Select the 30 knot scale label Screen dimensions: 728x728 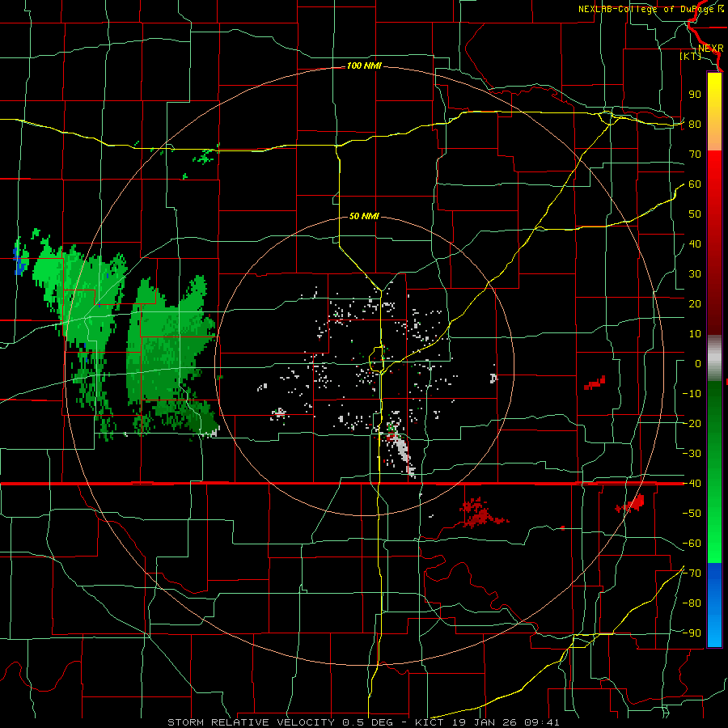(695, 274)
